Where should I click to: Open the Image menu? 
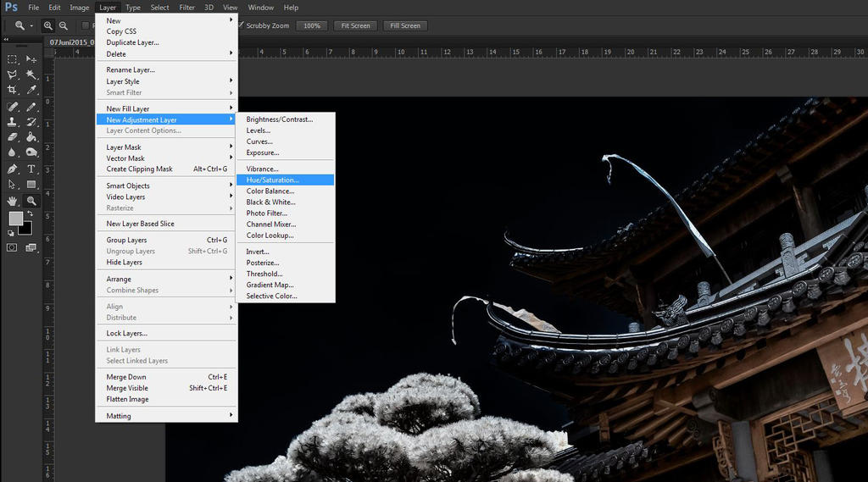pos(79,7)
